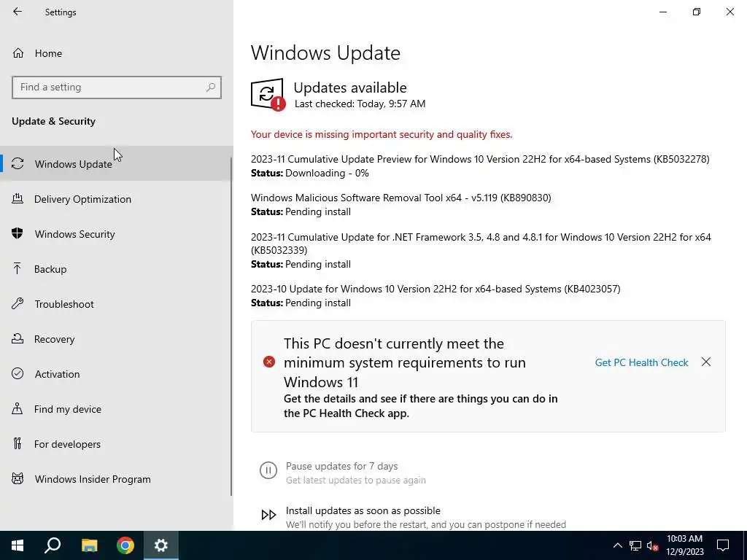
Task: Open the network status tray icon
Action: pos(635,545)
